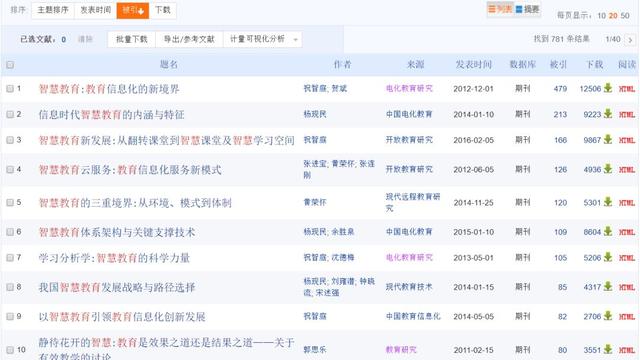This screenshot has width=640, height=360.
Task: Click 批量下载 button
Action: (x=131, y=39)
